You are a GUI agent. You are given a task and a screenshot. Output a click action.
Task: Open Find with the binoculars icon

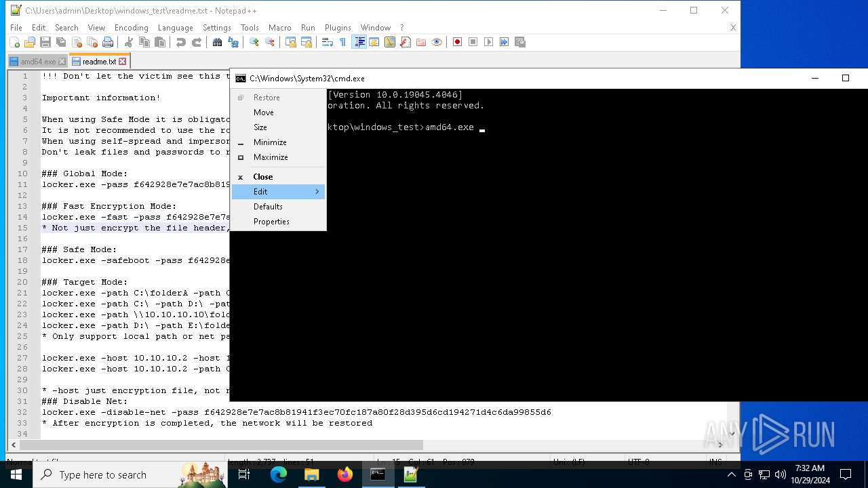point(217,42)
